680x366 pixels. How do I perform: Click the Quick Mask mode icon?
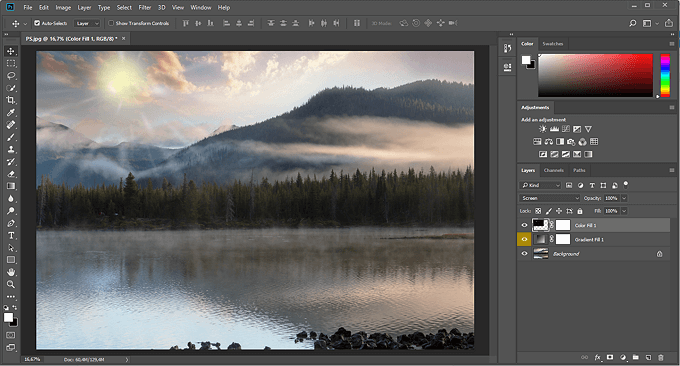[x=11, y=335]
